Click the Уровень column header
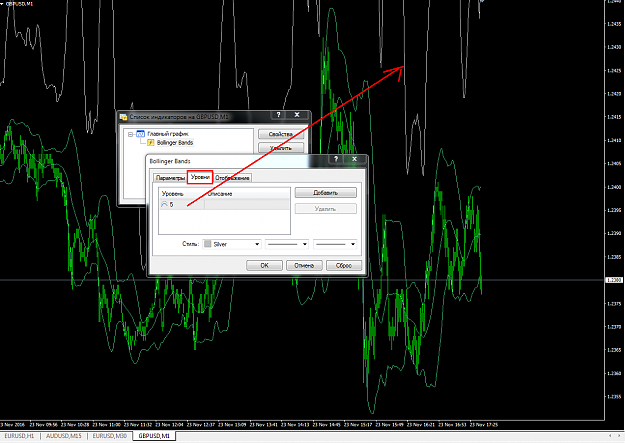625x443 pixels. click(x=182, y=193)
